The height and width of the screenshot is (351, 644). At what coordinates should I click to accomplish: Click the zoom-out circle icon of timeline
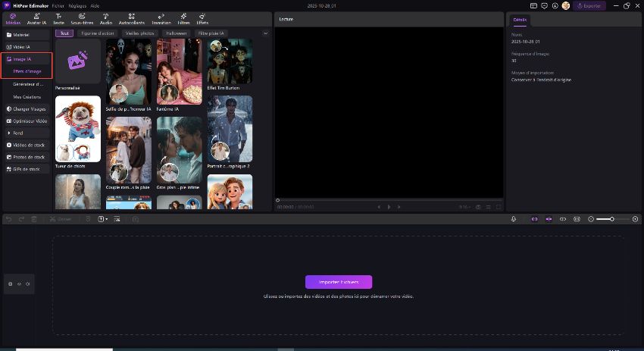coord(591,219)
